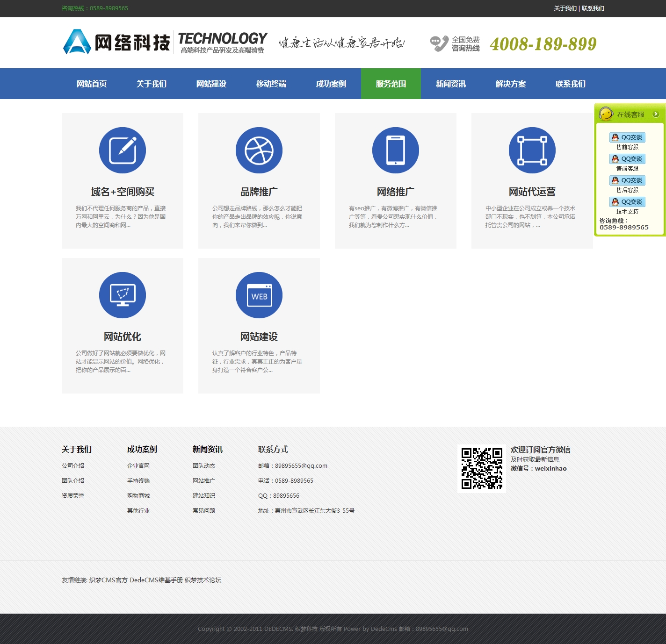666x644 pixels.
Task: Click the mobile phone icon above 网络推广
Action: pyautogui.click(x=396, y=150)
